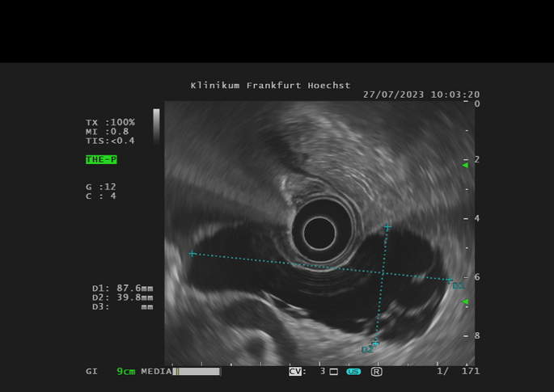Click the green 9cm depth value
The width and height of the screenshot is (554, 392).
click(x=126, y=372)
